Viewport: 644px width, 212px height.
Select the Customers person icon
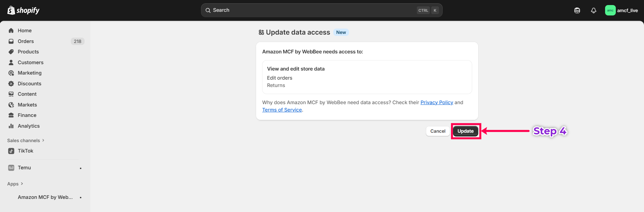coord(11,62)
